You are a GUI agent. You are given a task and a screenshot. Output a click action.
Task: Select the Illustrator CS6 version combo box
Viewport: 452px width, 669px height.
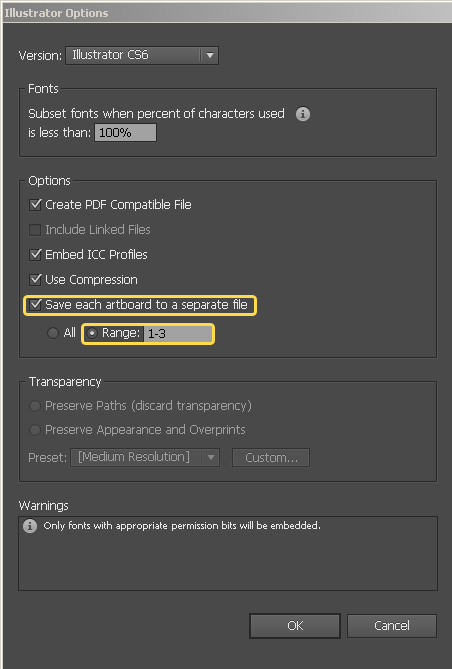142,55
